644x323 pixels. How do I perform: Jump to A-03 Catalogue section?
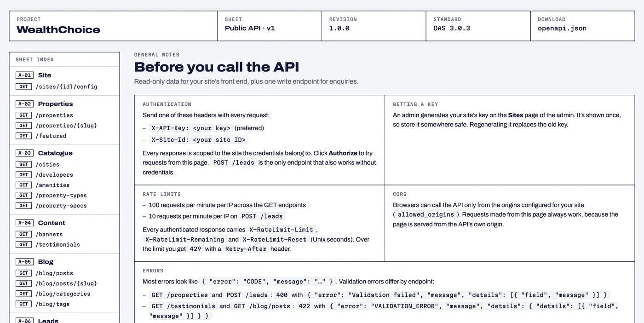44,153
